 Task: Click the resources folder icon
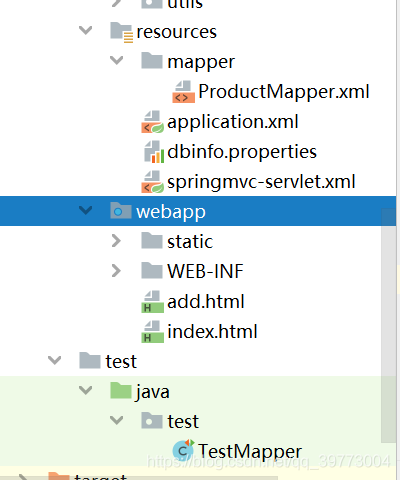122,32
